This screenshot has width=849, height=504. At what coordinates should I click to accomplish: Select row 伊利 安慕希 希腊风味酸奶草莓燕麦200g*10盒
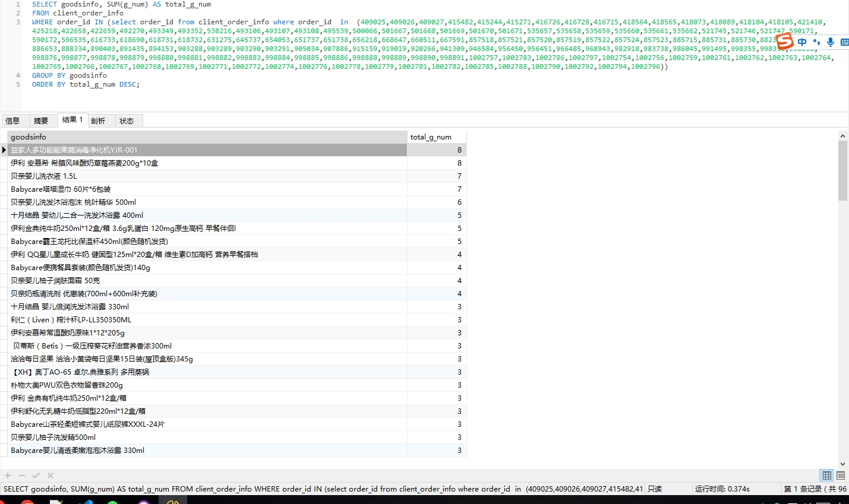tap(207, 163)
